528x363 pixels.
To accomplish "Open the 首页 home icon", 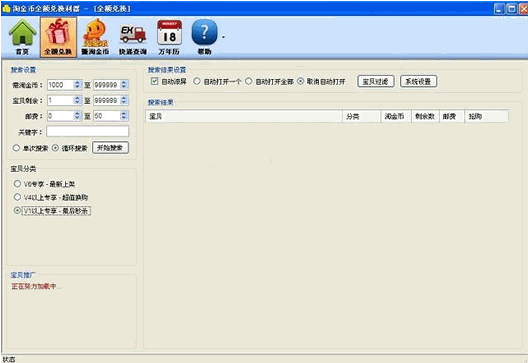I will tap(22, 37).
